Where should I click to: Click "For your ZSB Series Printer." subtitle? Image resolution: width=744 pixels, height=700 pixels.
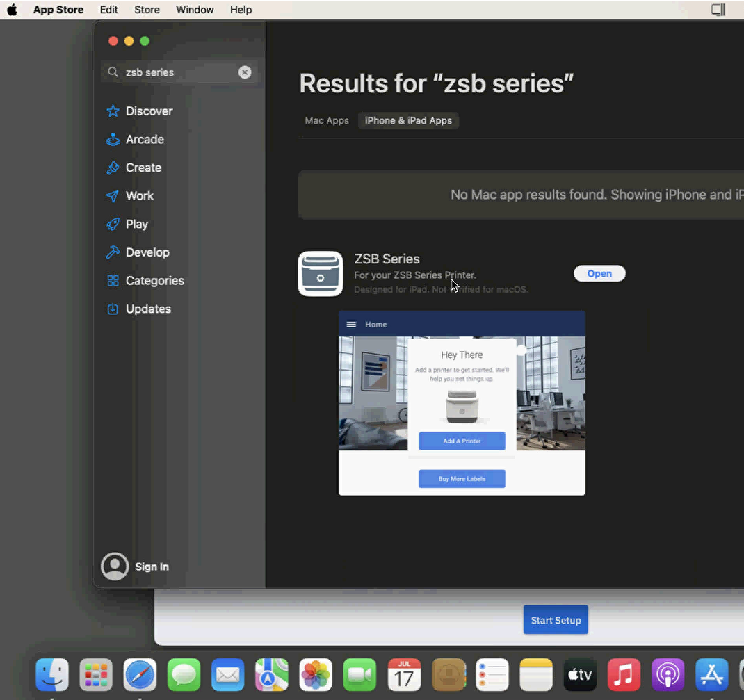415,275
